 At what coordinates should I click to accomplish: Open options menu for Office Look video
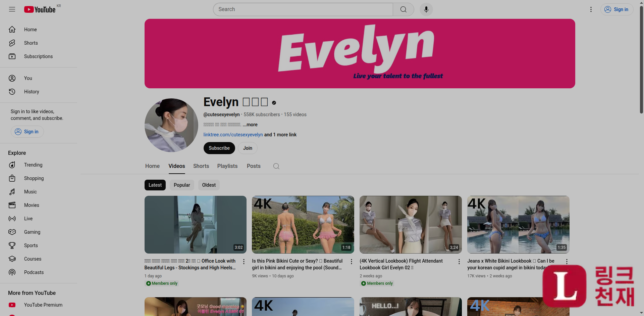click(244, 262)
